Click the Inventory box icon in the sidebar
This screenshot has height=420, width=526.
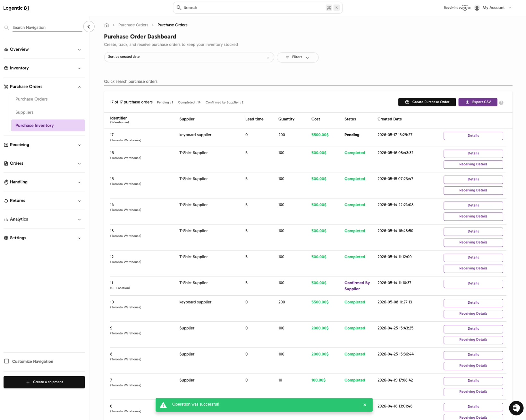click(6, 68)
